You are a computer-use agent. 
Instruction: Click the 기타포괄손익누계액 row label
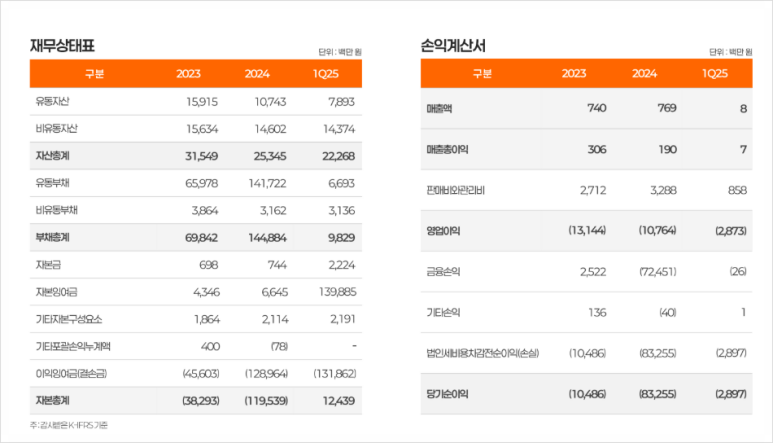tap(73, 346)
